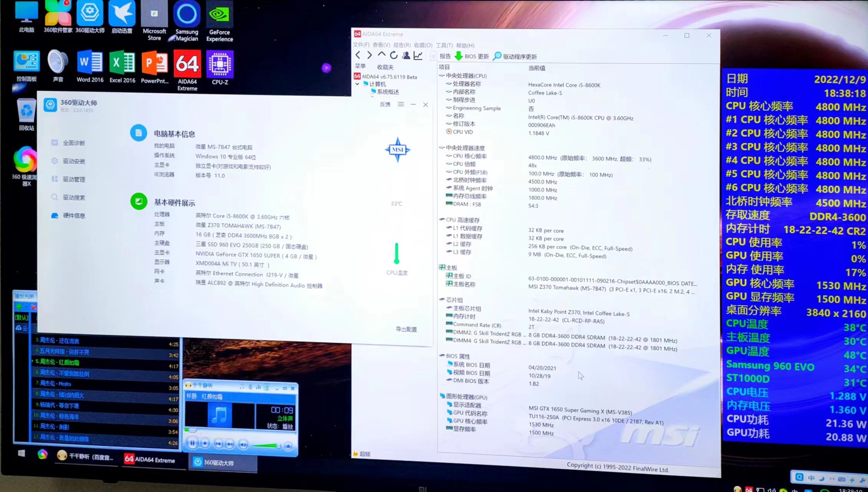Open the 启动迅雷 desktop shortcut
Viewport: 868px width, 492px height.
click(x=122, y=17)
